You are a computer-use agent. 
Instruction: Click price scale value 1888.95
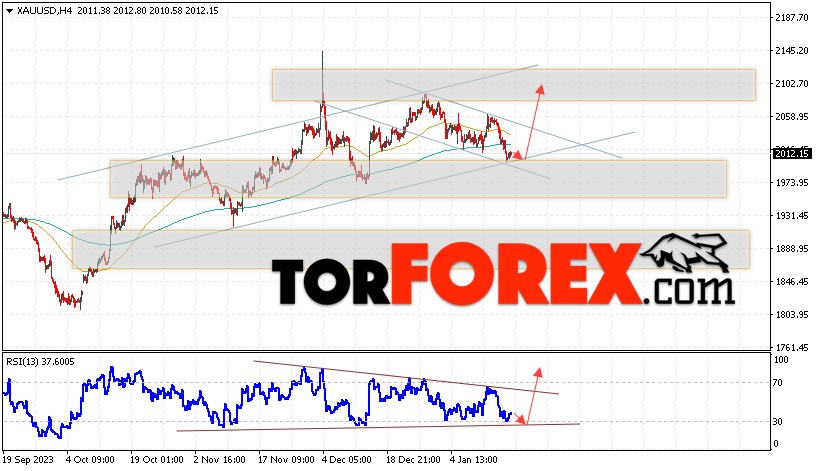(x=792, y=249)
